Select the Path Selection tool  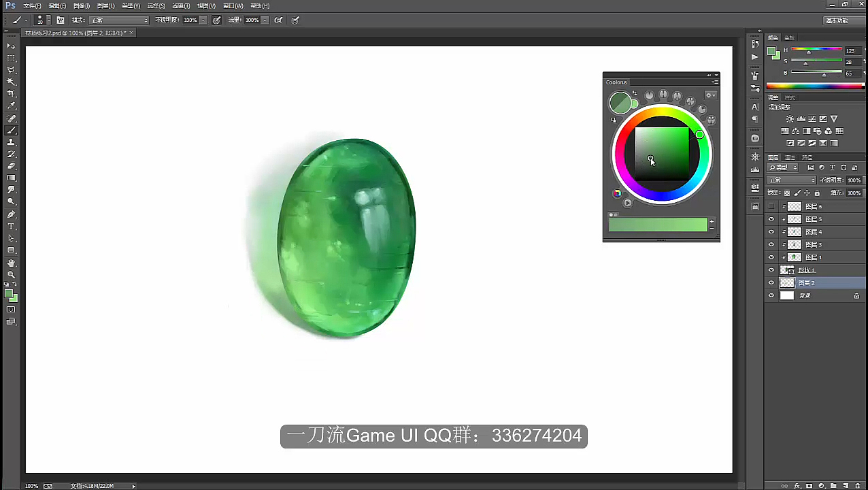click(x=11, y=238)
